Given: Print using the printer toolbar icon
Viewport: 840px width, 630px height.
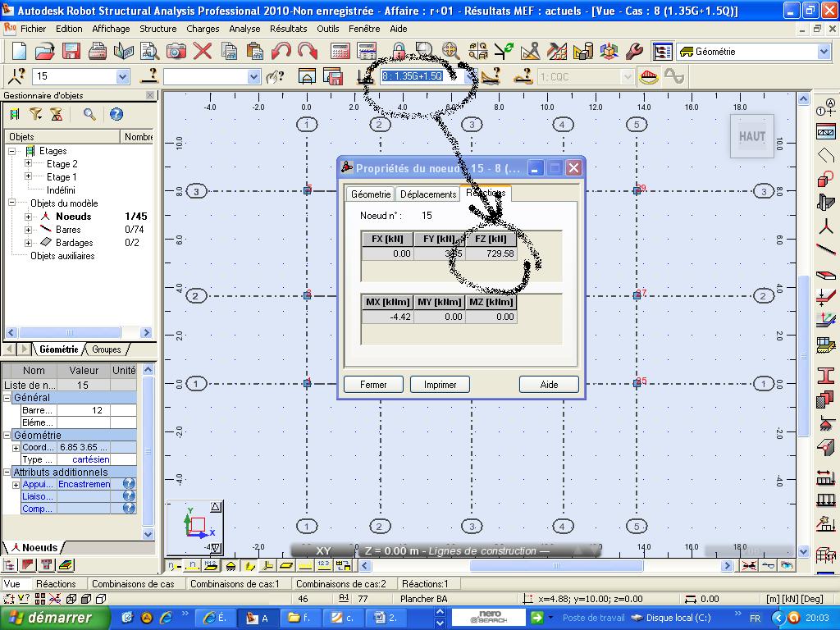Looking at the screenshot, I should click(x=98, y=52).
